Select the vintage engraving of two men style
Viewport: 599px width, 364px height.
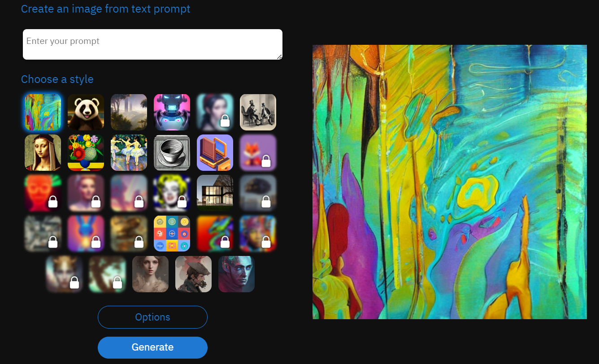tap(258, 112)
